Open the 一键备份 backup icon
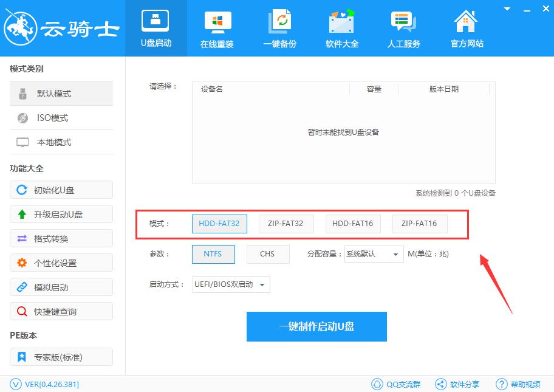The height and width of the screenshot is (392, 554). [x=279, y=28]
